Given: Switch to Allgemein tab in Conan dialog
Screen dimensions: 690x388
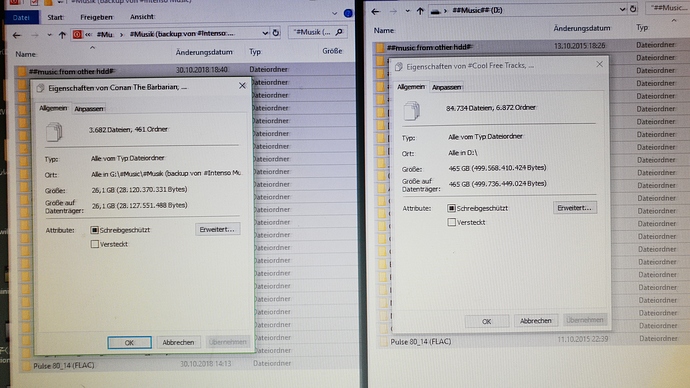Looking at the screenshot, I should [x=53, y=108].
